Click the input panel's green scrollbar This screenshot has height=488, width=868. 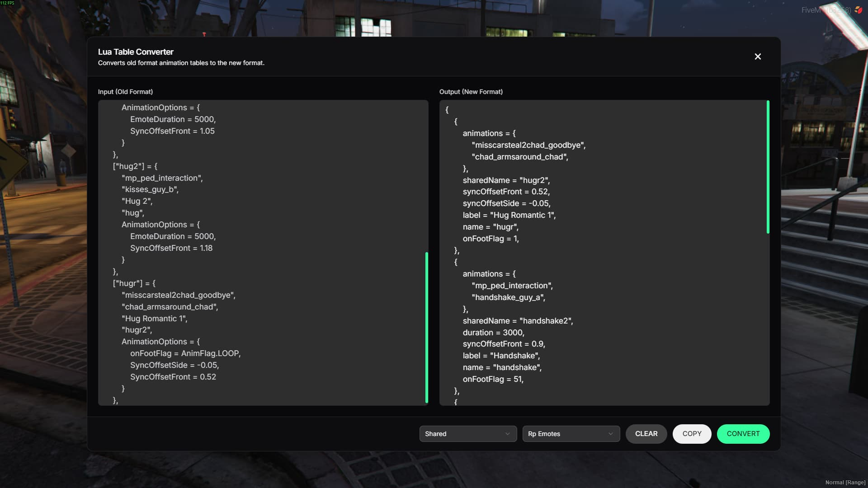[x=426, y=327]
